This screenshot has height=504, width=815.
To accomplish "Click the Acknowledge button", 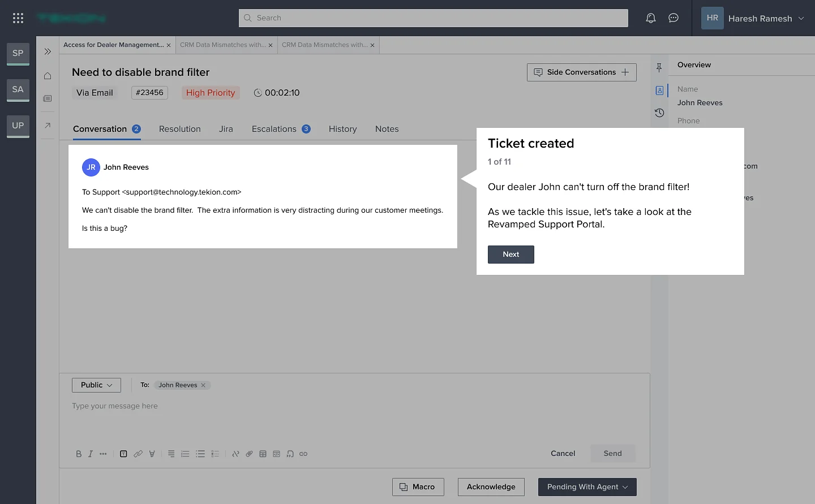I will point(491,487).
